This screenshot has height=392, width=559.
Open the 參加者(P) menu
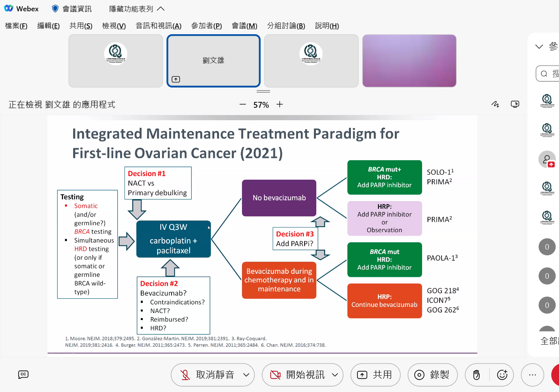[207, 26]
